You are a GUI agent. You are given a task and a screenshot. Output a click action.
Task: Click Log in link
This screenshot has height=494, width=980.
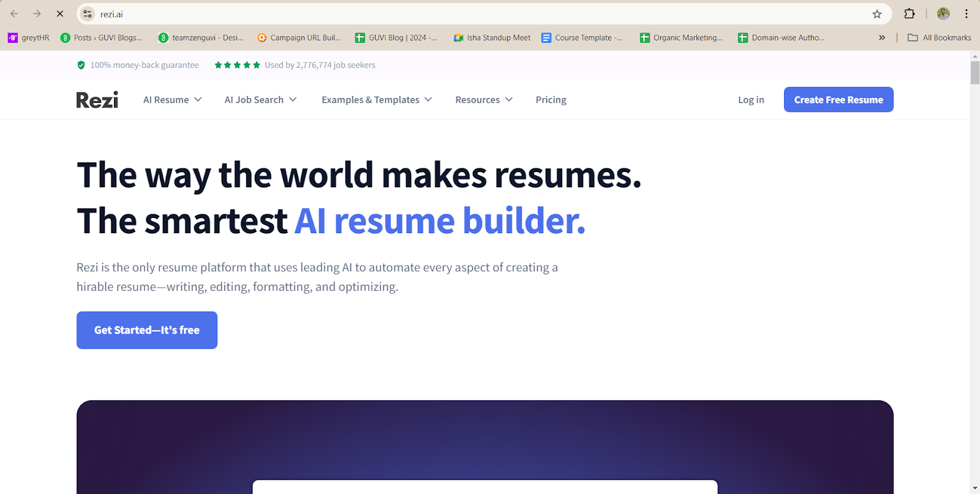[x=751, y=100]
